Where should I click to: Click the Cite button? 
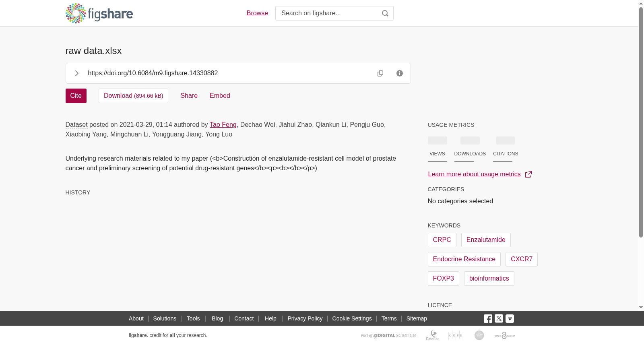click(x=76, y=96)
